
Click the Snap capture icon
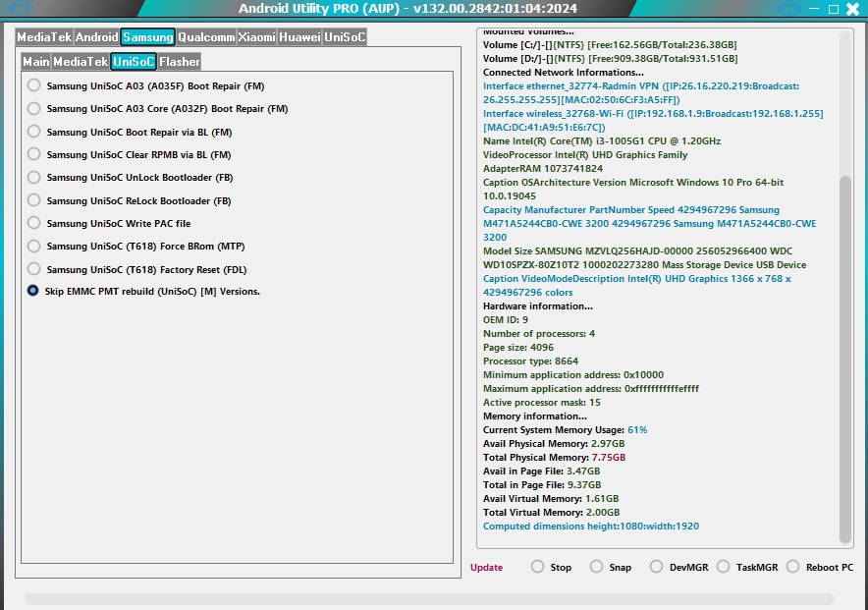coord(595,567)
